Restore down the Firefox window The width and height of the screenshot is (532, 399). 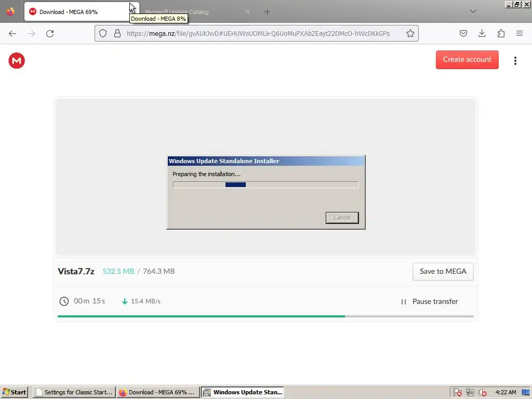(517, 4)
